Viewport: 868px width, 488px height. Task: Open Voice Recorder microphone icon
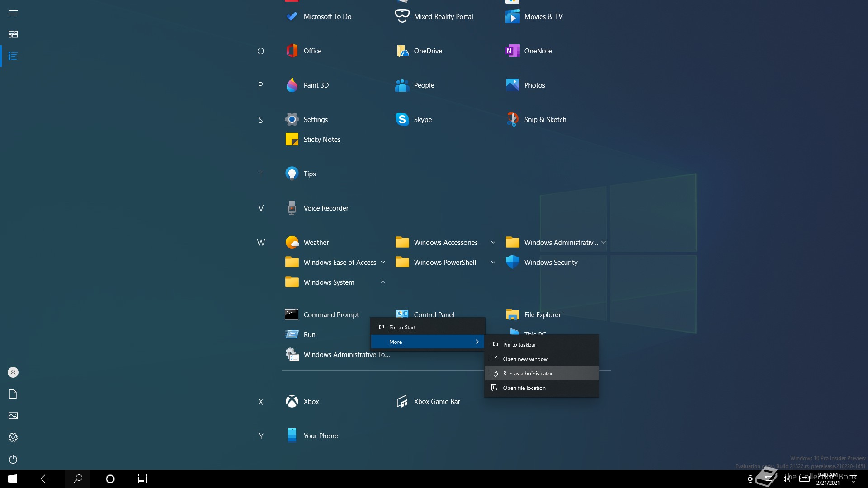click(x=292, y=208)
